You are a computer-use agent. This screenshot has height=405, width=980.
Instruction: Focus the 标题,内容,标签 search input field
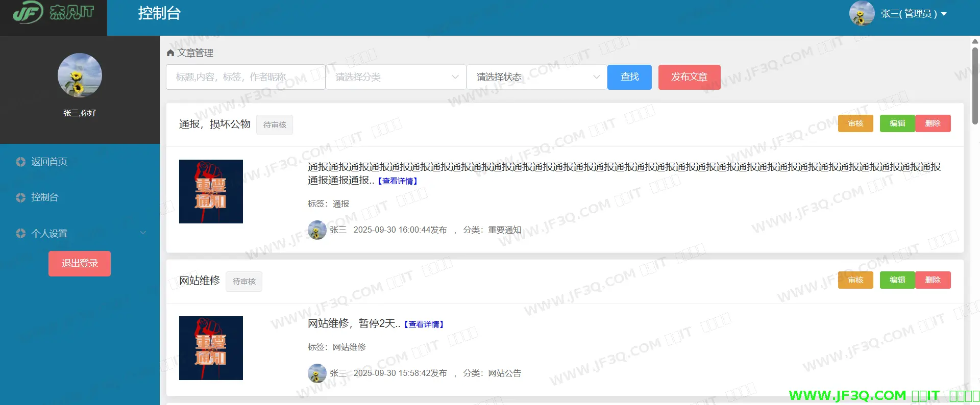pyautogui.click(x=246, y=77)
